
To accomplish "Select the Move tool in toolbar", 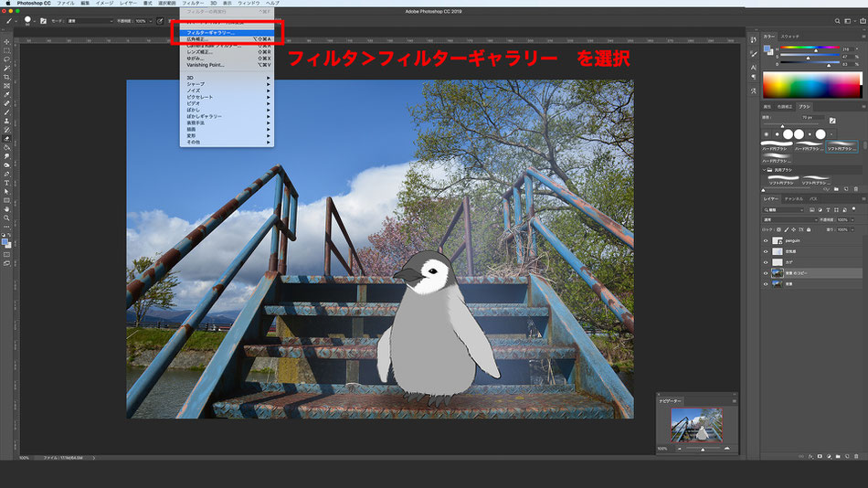I will (6, 41).
